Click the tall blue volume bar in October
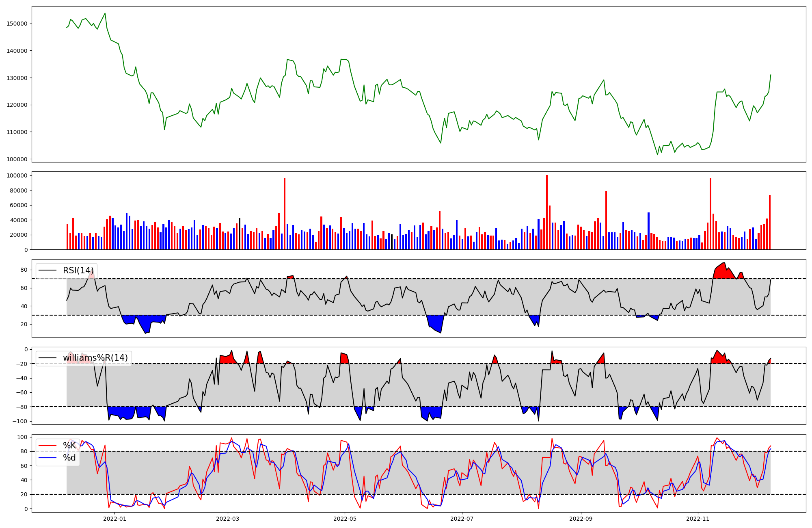 [648, 231]
